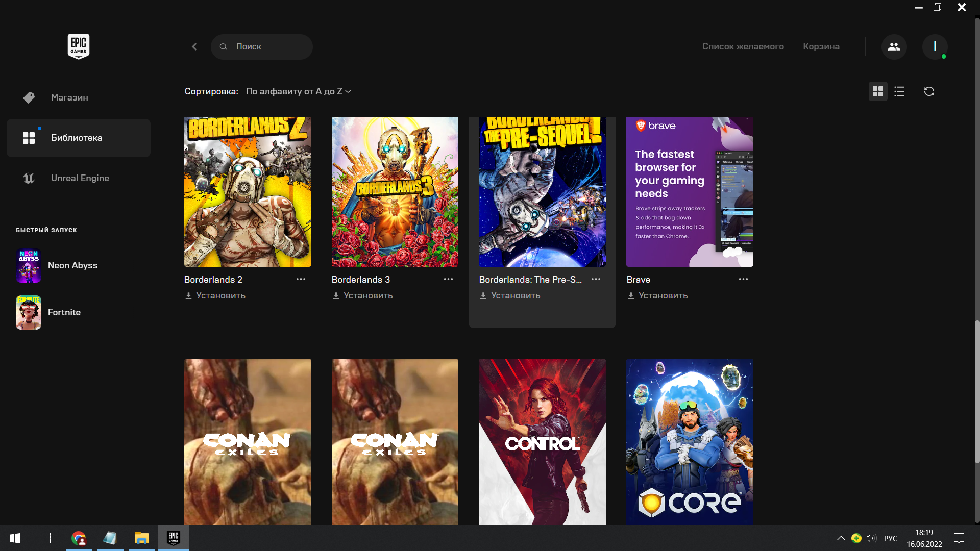Launch Neon Abyss from quick launch
This screenshot has height=551, width=980.
57,265
